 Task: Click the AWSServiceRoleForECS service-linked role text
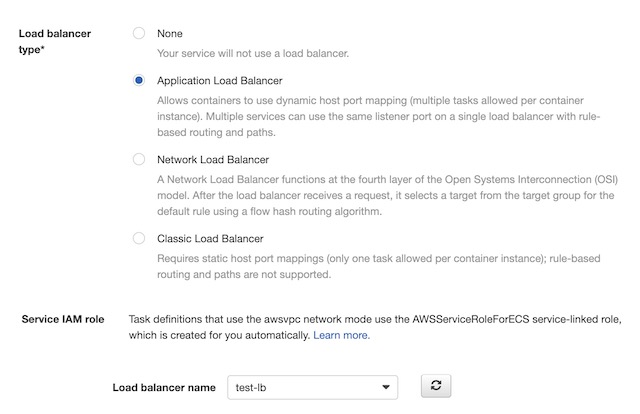(x=375, y=319)
